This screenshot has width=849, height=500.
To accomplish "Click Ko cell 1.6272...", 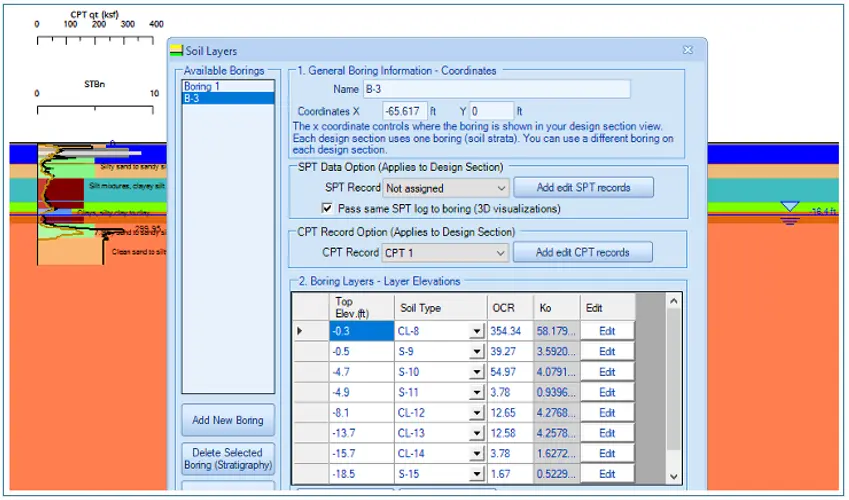I will click(x=557, y=453).
